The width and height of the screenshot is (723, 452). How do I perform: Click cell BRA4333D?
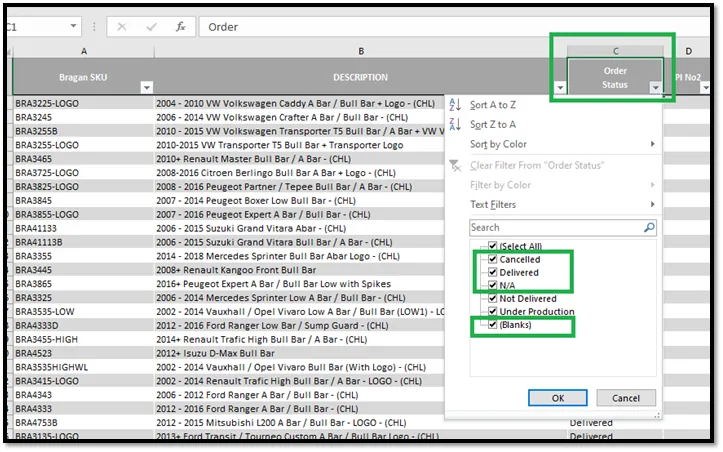(83, 325)
